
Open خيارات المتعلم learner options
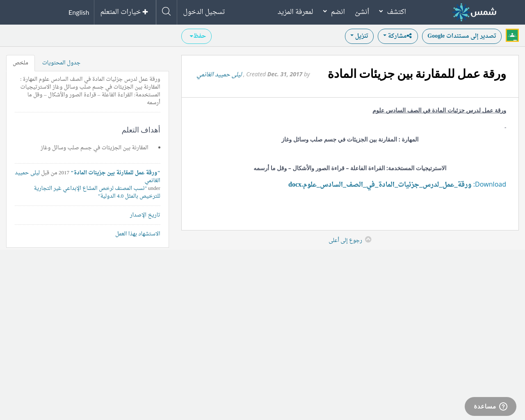point(124,12)
